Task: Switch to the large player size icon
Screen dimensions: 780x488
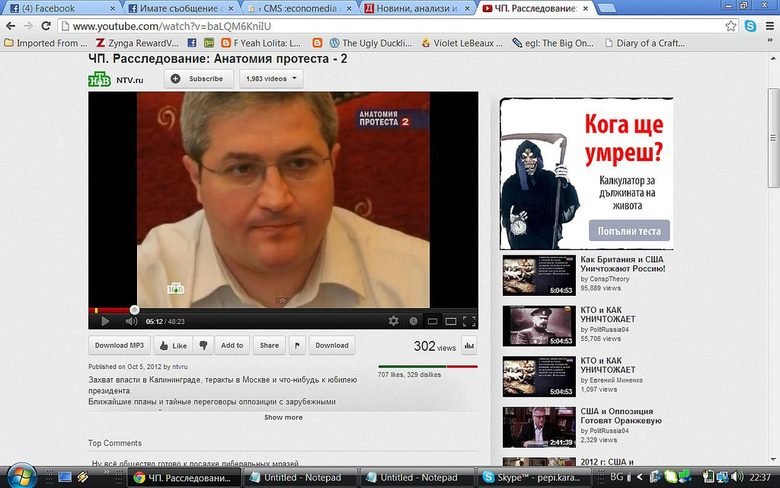Action: pyautogui.click(x=451, y=321)
